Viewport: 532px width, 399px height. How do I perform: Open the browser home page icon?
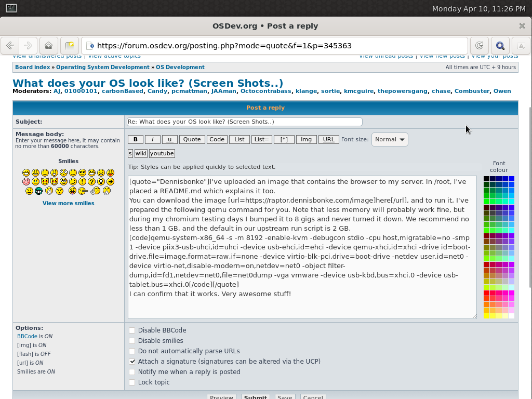click(x=48, y=46)
